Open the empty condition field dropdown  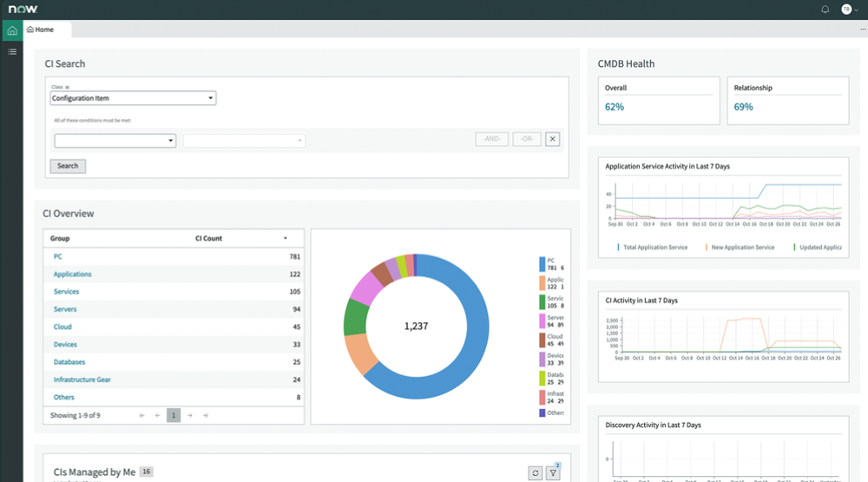[x=115, y=140]
